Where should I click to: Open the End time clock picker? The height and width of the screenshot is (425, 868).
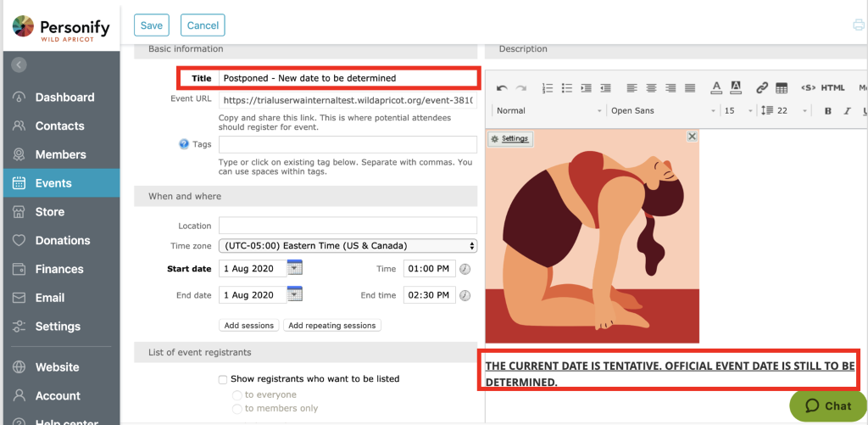click(x=465, y=295)
